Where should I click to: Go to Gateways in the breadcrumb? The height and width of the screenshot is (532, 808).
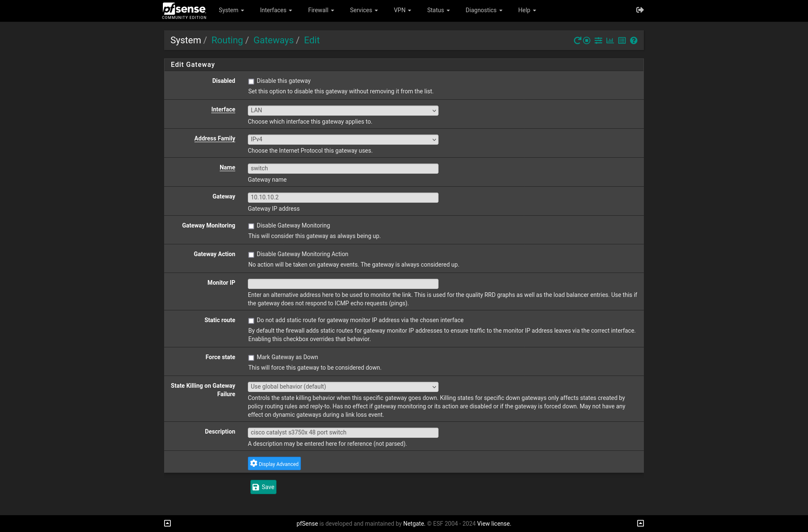click(274, 40)
